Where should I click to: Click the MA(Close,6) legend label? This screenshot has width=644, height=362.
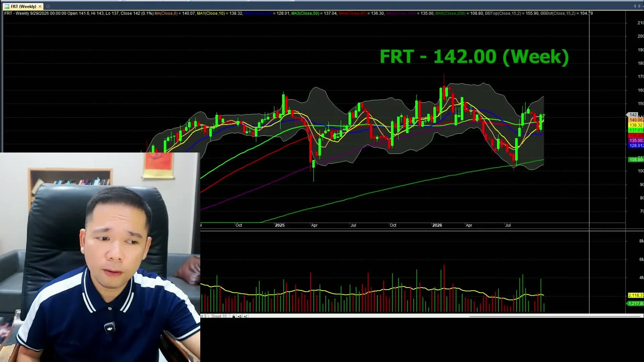point(166,13)
